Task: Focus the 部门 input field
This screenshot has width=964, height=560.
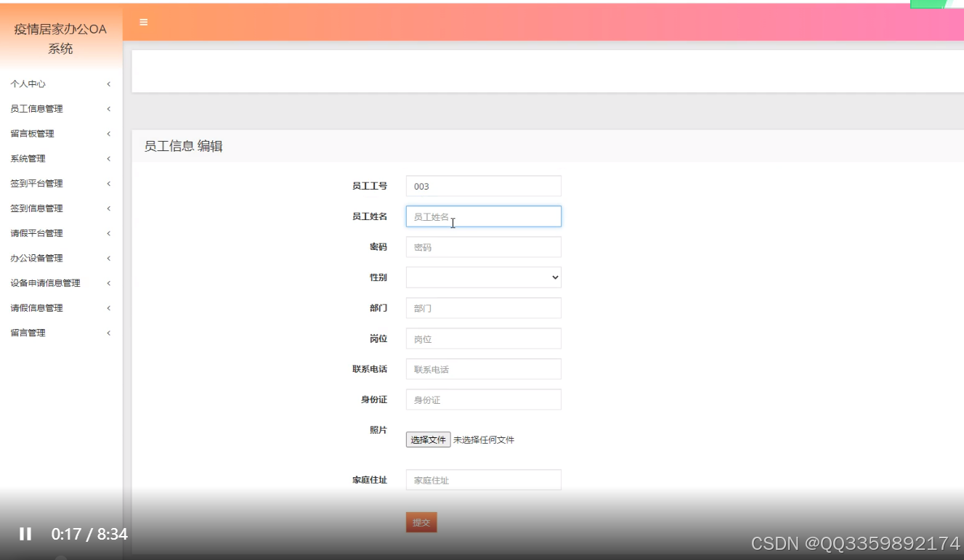Action: [484, 308]
